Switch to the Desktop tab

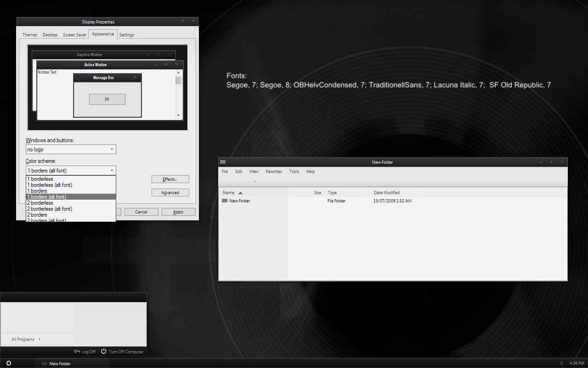[x=50, y=35]
